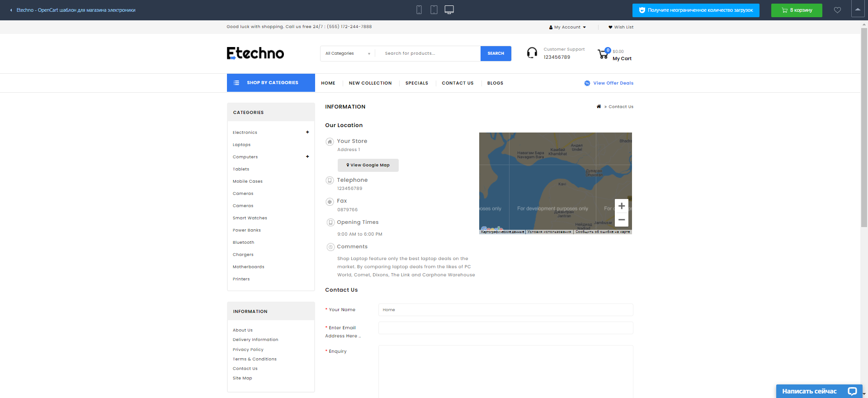Image resolution: width=868 pixels, height=398 pixels.
Task: Zoom in on the map
Action: coord(622,206)
